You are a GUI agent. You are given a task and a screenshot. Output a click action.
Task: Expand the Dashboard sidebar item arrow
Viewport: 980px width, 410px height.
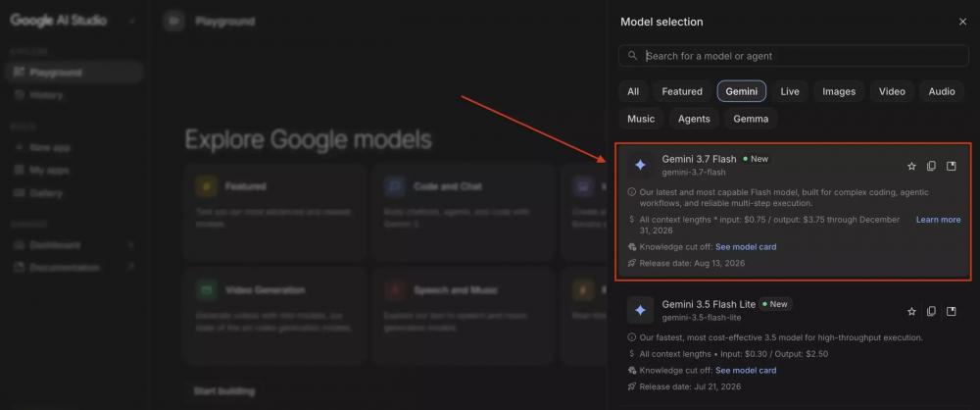coord(131,245)
